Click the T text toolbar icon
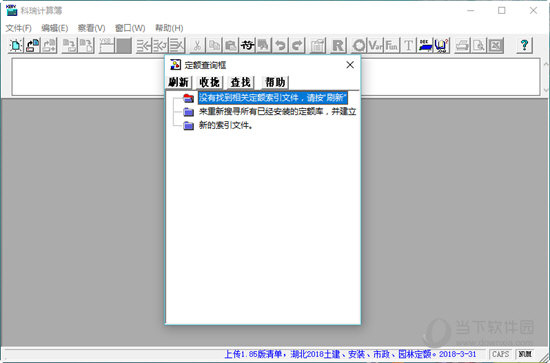 [x=408, y=46]
